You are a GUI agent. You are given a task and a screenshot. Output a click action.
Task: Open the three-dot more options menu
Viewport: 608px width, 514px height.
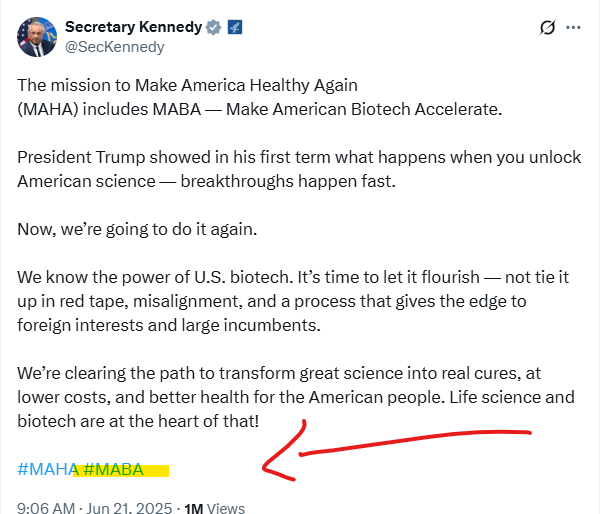(573, 28)
